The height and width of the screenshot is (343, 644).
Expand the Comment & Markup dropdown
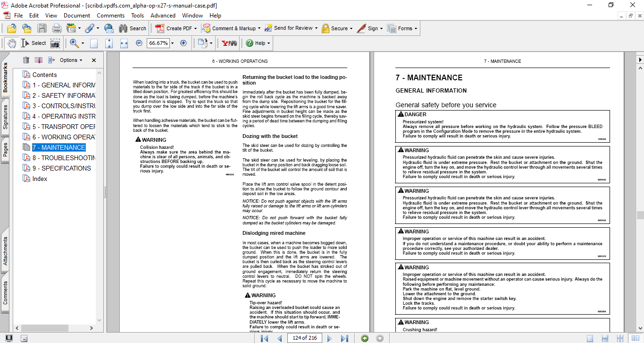click(258, 28)
